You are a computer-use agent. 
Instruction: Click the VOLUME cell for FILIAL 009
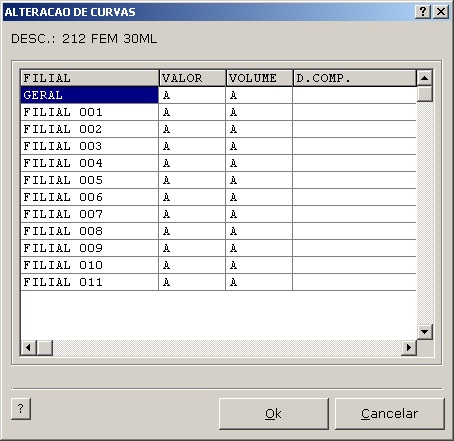tap(259, 248)
